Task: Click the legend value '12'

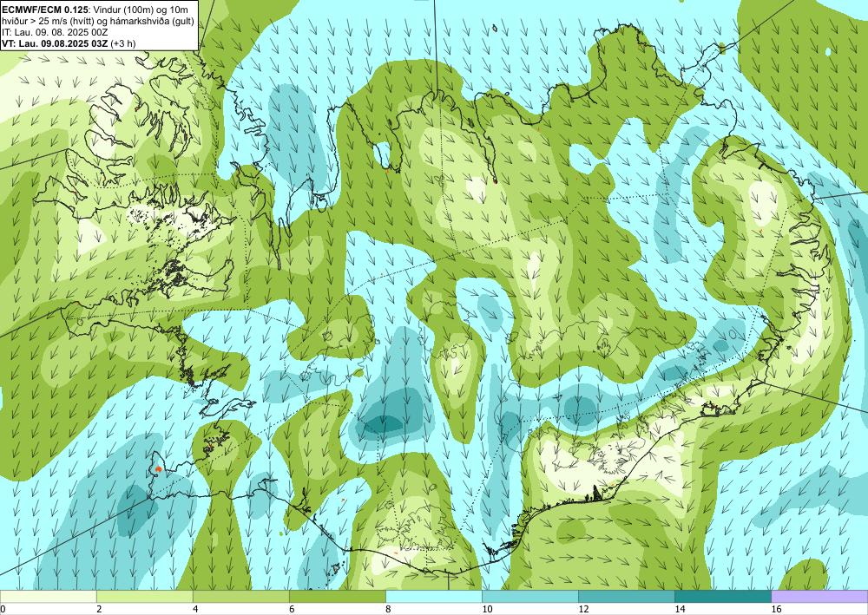Action: [583, 609]
